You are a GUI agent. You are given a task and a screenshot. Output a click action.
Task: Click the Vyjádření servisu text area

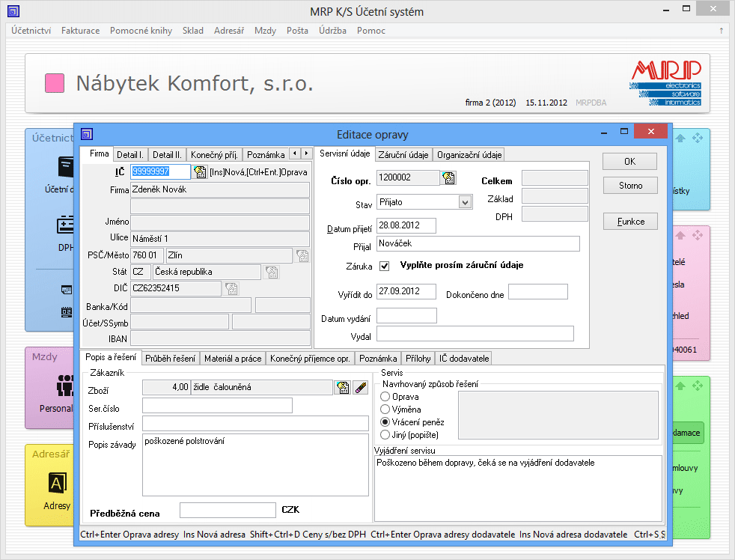(518, 488)
